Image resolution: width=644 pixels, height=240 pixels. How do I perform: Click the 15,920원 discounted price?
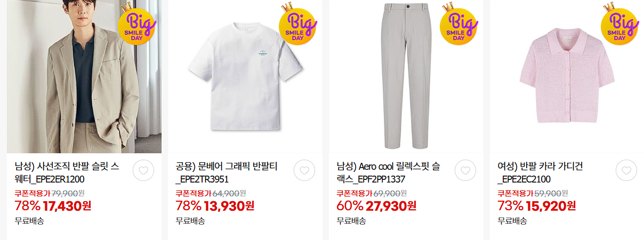551,205
